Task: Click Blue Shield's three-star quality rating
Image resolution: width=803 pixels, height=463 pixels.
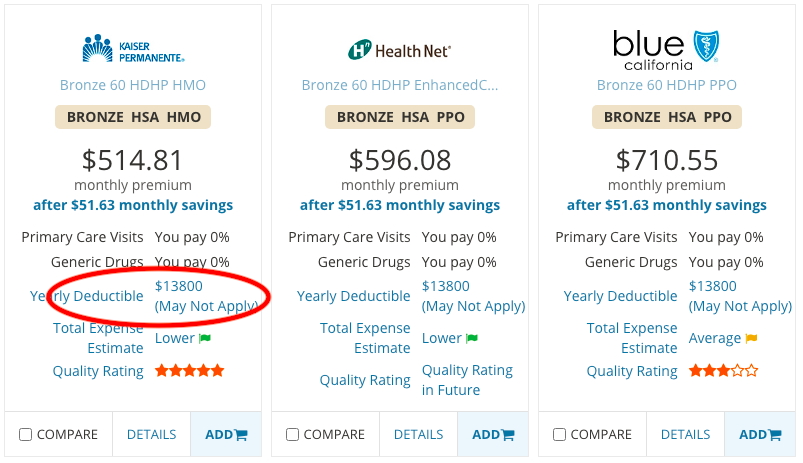Action: pyautogui.click(x=723, y=371)
